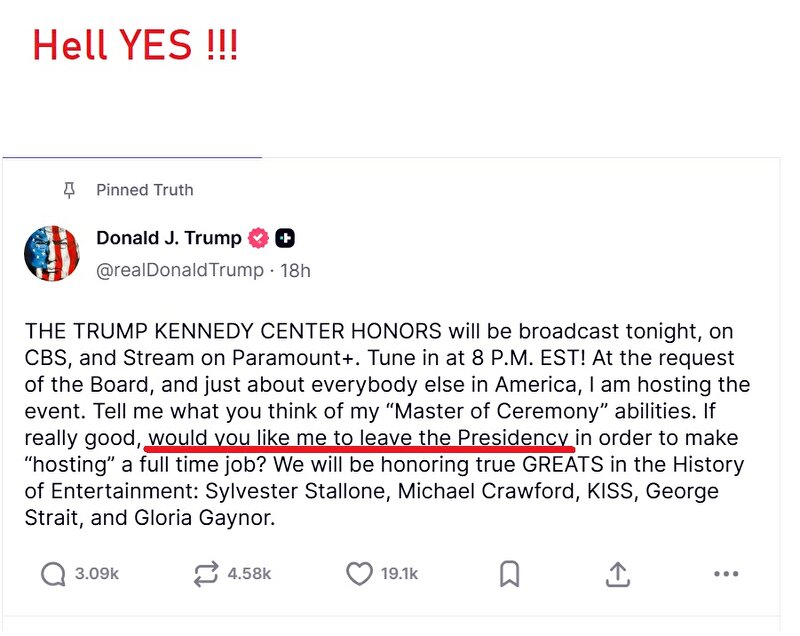This screenshot has height=636, width=800.
Task: Click the 18h post timestamp
Action: coord(295,269)
